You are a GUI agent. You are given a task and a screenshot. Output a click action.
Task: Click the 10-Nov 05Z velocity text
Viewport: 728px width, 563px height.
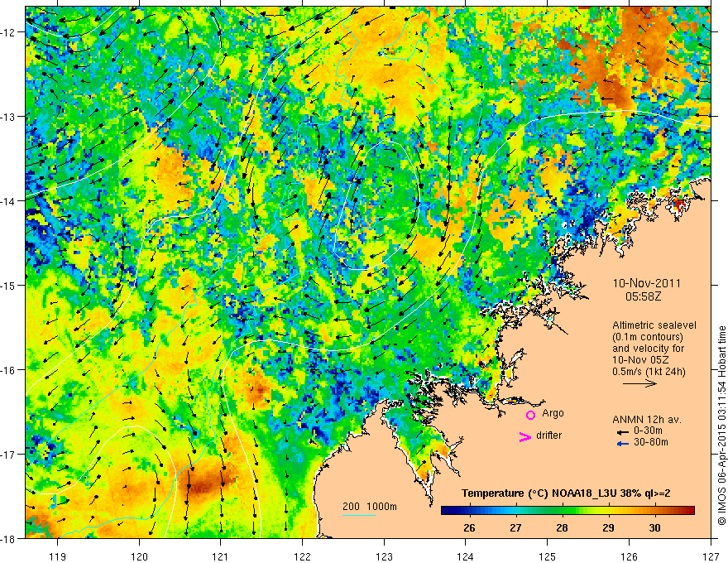click(x=642, y=360)
